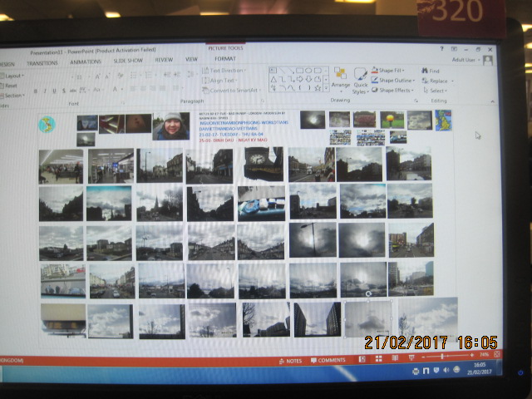Switch to Reading View in status bar
The width and height of the screenshot is (532, 399).
395,358
